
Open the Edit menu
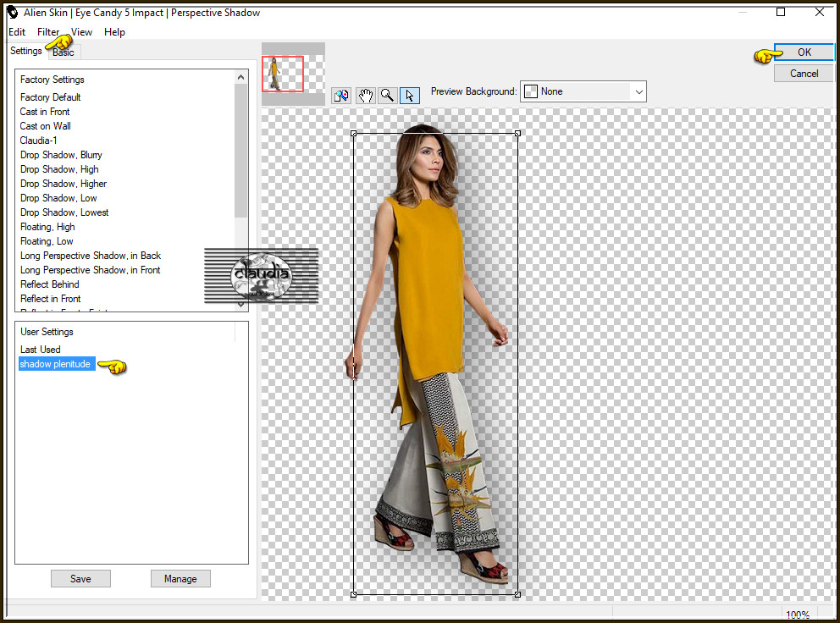click(x=17, y=32)
